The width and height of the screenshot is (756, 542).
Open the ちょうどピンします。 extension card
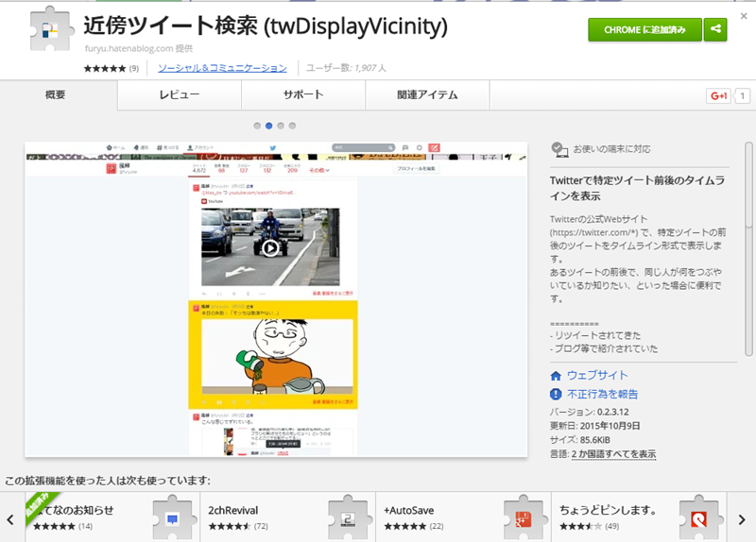point(639,517)
